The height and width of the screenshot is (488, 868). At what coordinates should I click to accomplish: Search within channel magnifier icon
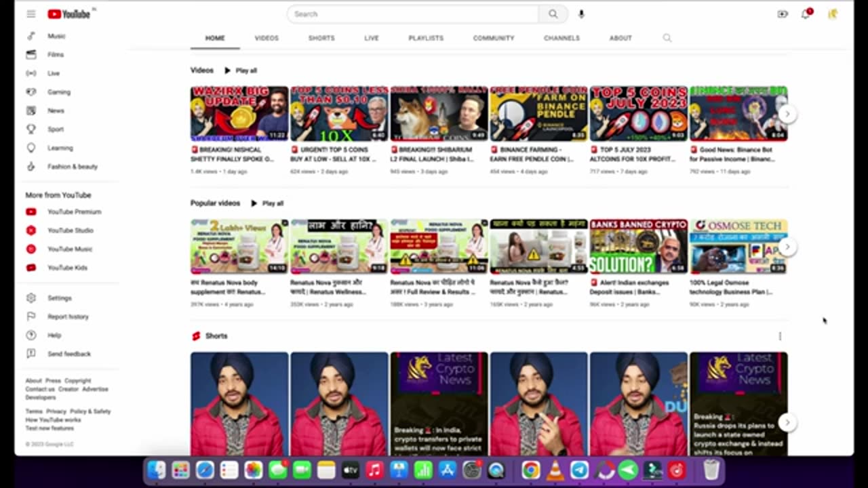pos(667,38)
